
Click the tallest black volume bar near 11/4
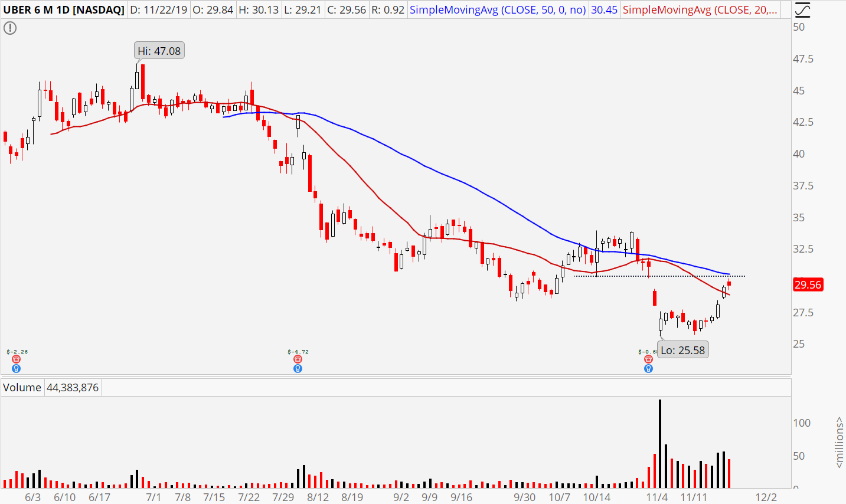click(x=660, y=444)
